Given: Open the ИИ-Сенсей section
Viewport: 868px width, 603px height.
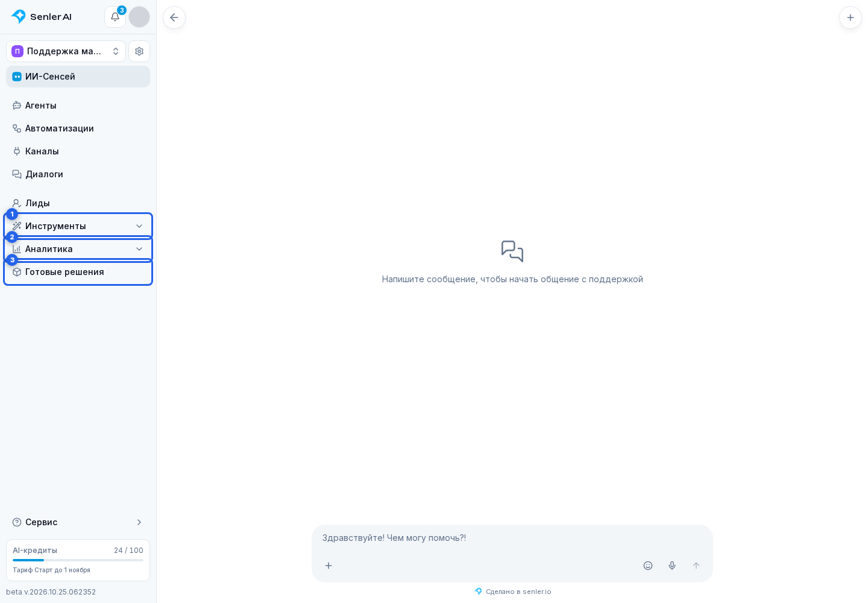Looking at the screenshot, I should coord(78,77).
